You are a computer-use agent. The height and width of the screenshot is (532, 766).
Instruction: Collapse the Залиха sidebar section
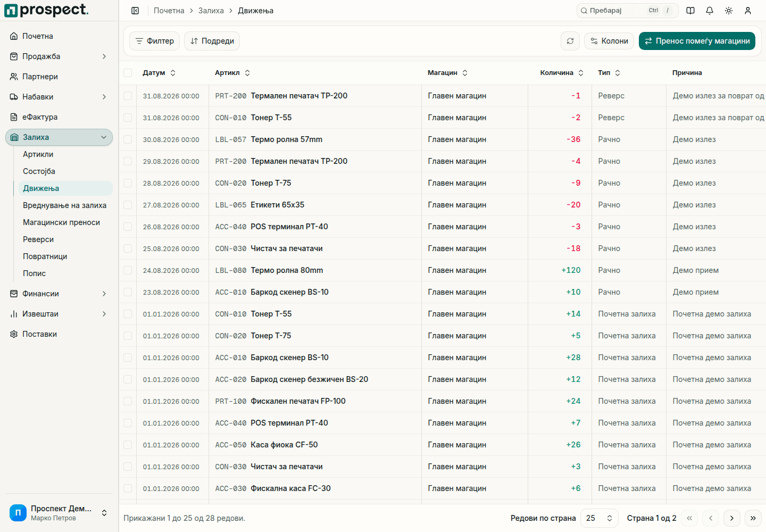point(59,137)
